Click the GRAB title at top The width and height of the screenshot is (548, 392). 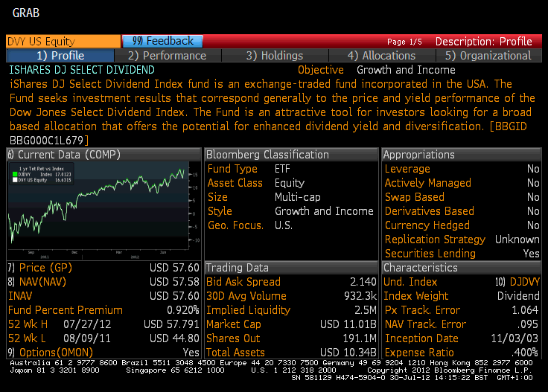coord(26,13)
